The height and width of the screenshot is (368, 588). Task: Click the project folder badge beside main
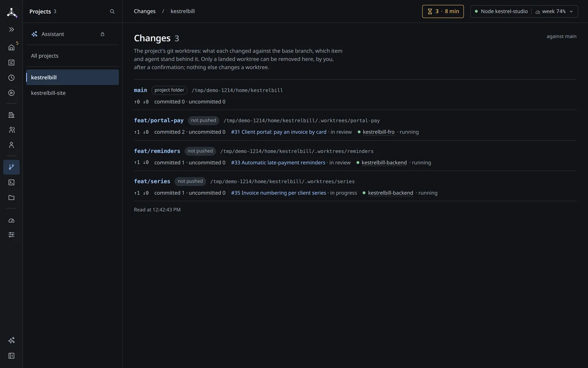(x=169, y=90)
